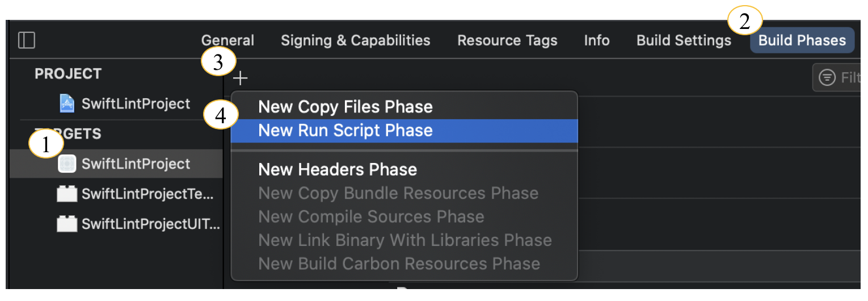Select SwiftLintProject target in TARGETS list
868x301 pixels.
(x=136, y=164)
